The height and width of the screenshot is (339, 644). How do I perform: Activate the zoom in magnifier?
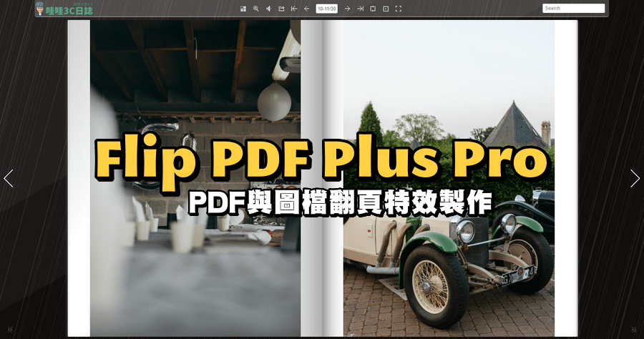(256, 9)
